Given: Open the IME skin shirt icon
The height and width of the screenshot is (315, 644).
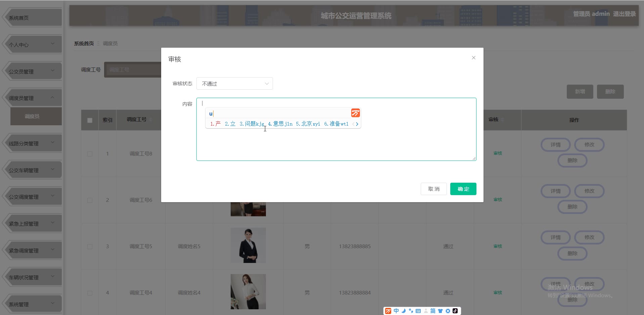Looking at the screenshot, I should pos(440,311).
